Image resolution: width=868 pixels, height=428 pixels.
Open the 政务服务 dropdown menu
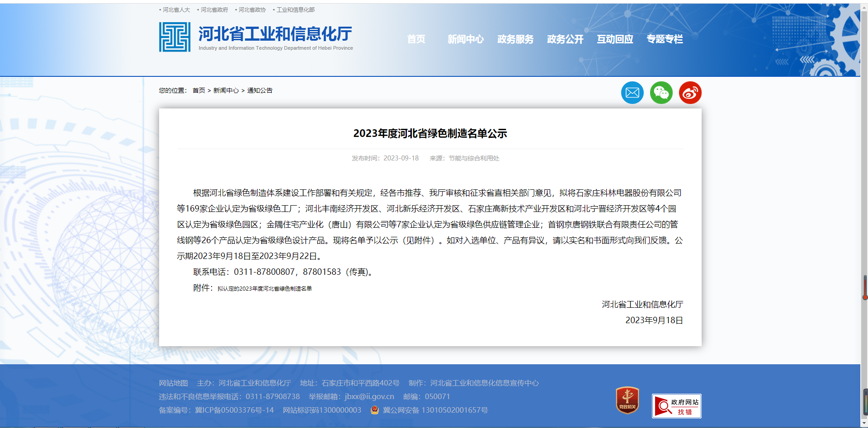click(515, 39)
